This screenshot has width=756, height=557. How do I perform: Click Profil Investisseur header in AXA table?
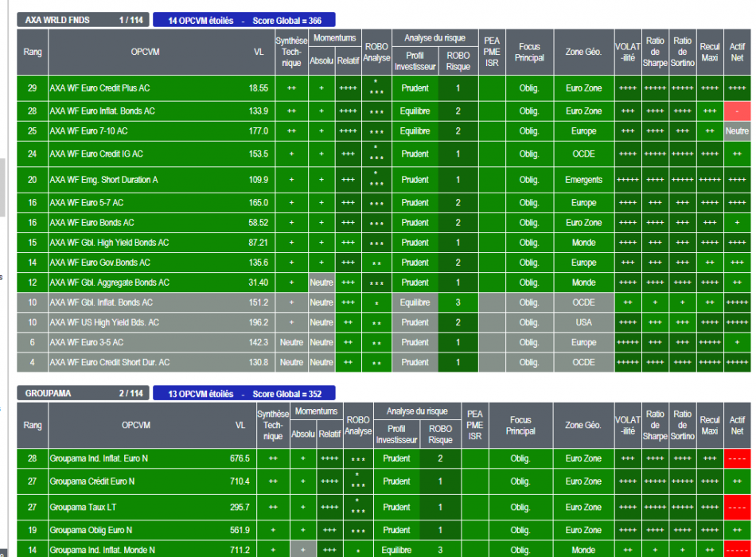415,60
